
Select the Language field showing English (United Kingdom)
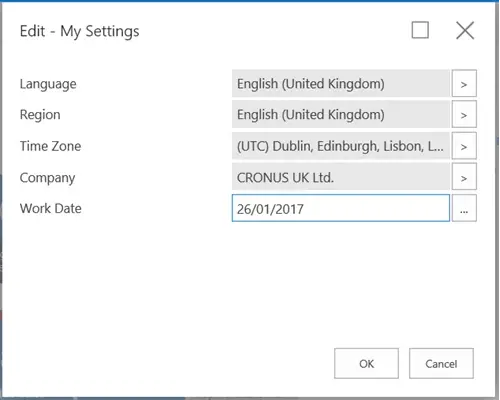pos(341,83)
